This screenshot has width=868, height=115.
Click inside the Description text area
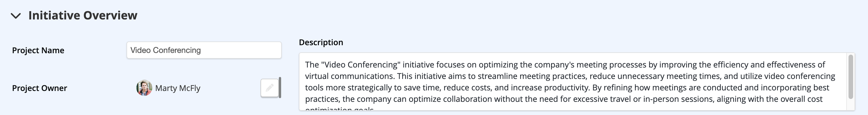pos(573,81)
